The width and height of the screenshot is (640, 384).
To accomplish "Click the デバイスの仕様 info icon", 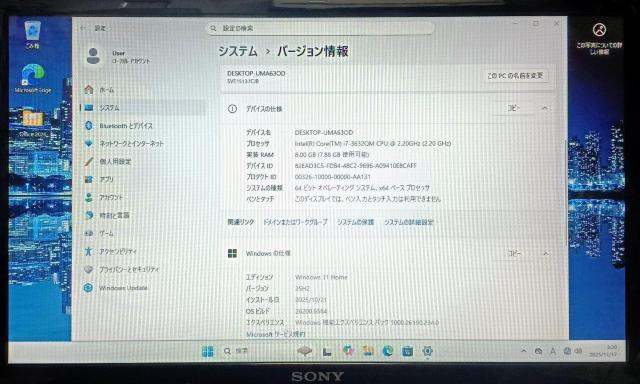I will [x=232, y=109].
